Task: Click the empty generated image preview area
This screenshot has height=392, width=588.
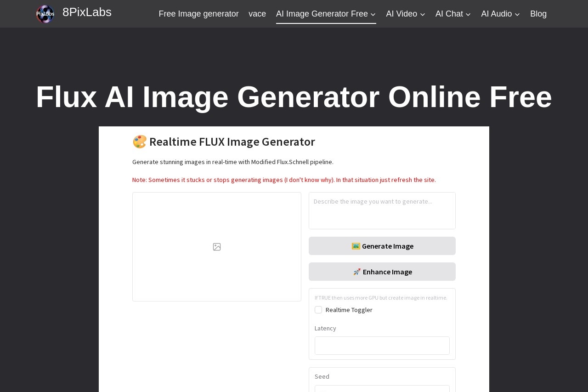Action: [x=217, y=247]
